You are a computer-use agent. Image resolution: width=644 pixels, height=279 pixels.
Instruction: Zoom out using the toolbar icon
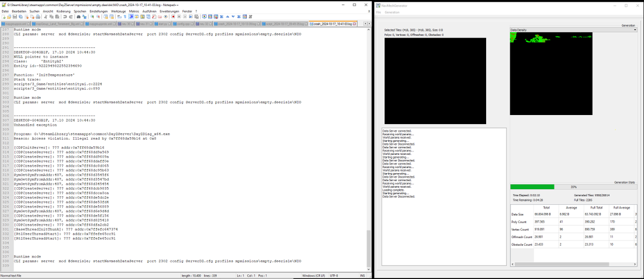pos(98,17)
